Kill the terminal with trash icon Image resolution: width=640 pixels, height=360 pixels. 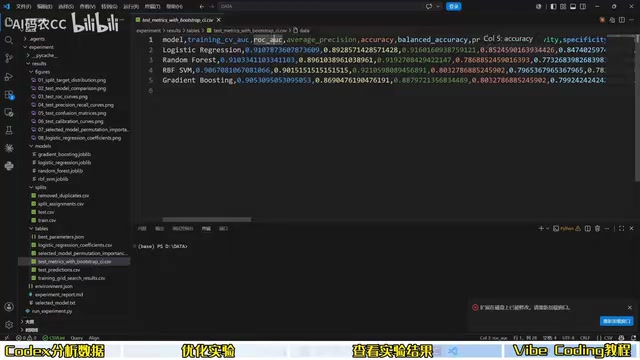click(x=597, y=229)
